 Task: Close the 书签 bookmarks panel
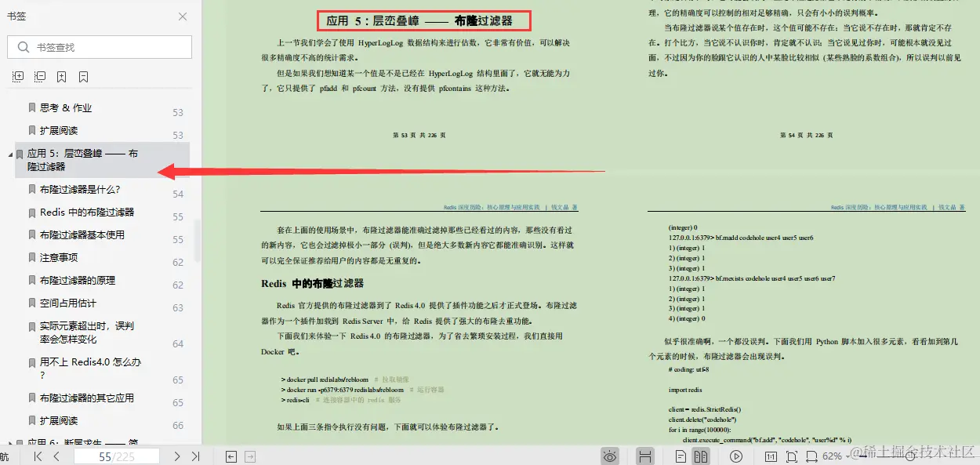pyautogui.click(x=182, y=16)
